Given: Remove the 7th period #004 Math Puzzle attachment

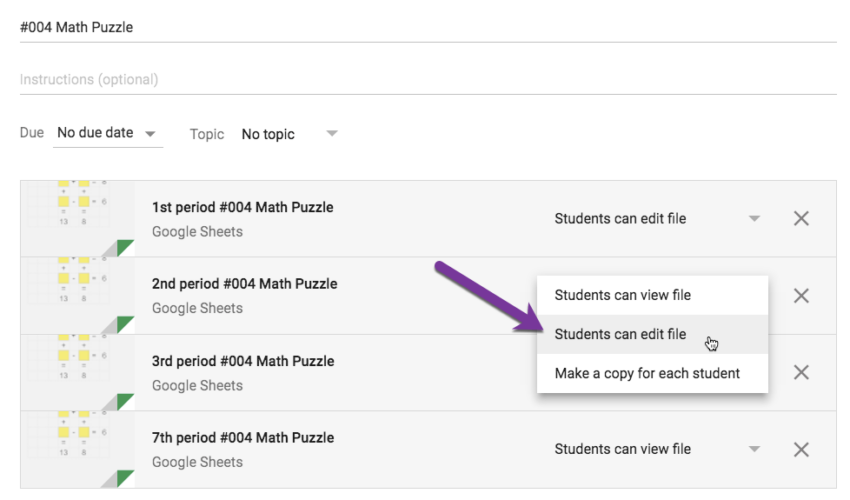Looking at the screenshot, I should 801,450.
